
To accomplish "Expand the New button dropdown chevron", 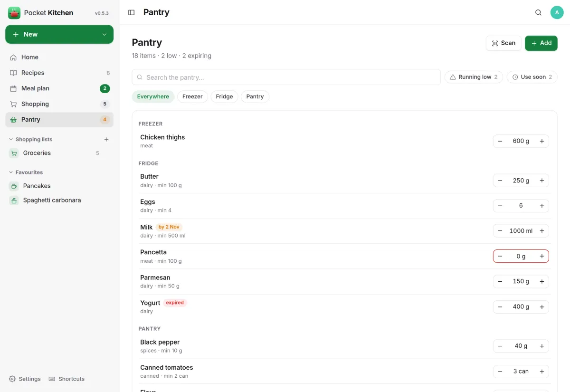I will tap(104, 35).
